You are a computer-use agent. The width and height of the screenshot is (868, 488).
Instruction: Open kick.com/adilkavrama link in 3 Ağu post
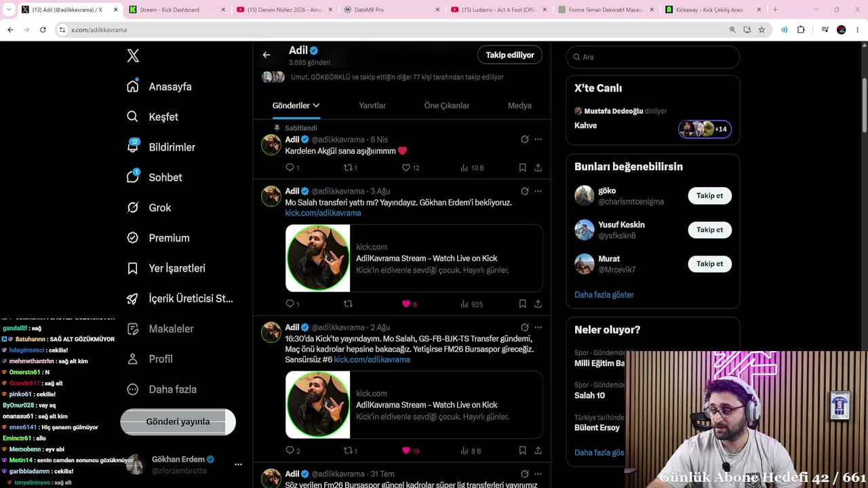pyautogui.click(x=323, y=213)
